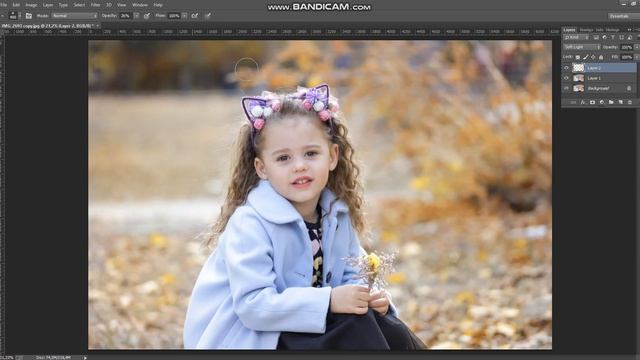Click the Background layer lock icon

click(629, 88)
